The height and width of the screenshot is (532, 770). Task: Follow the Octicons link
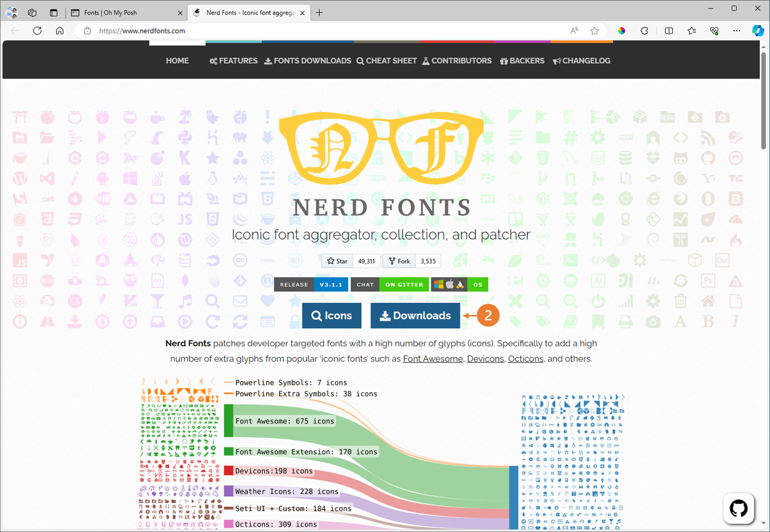(x=525, y=359)
